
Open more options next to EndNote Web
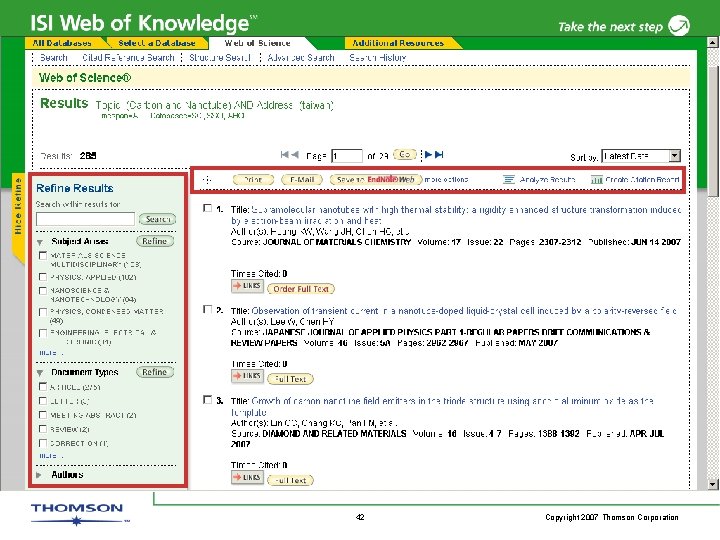click(x=446, y=180)
